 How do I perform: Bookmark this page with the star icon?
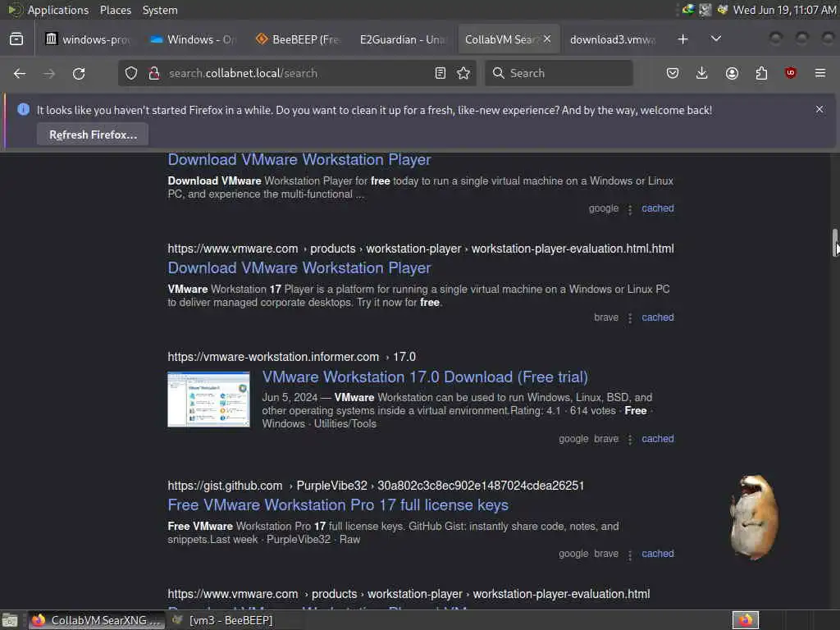(x=464, y=73)
